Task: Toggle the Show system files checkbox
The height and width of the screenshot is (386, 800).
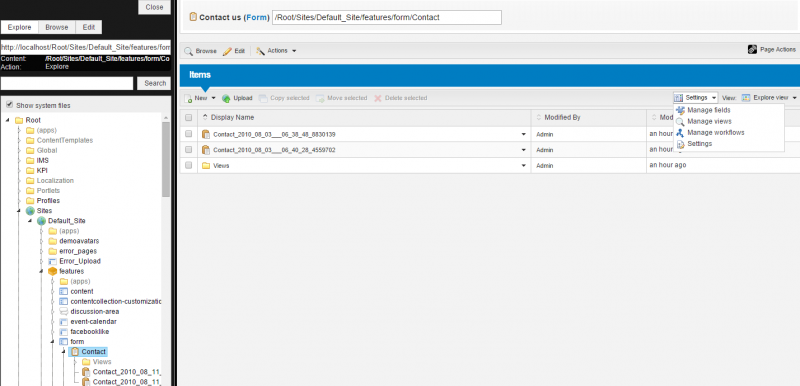Action: (9, 105)
